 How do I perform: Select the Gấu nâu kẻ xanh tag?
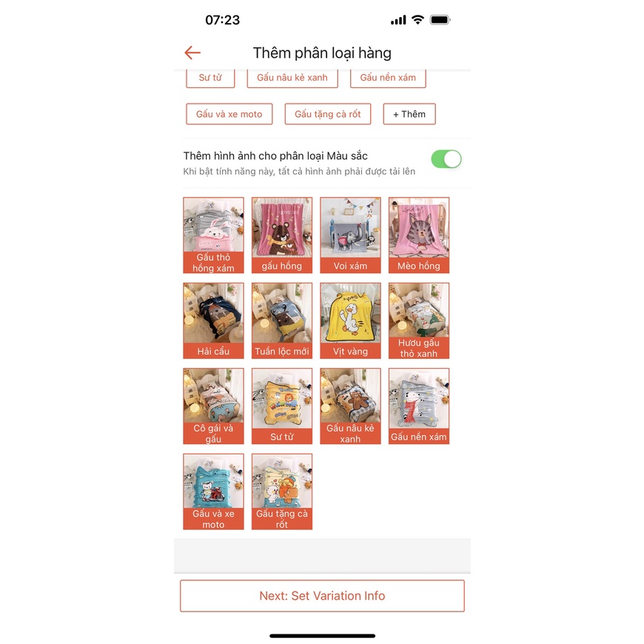292,78
